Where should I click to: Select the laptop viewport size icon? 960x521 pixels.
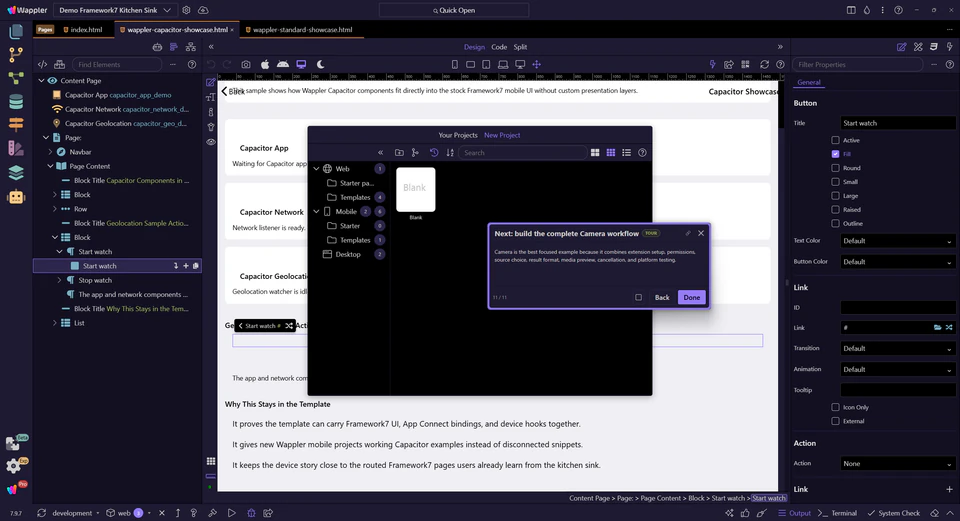pos(503,64)
